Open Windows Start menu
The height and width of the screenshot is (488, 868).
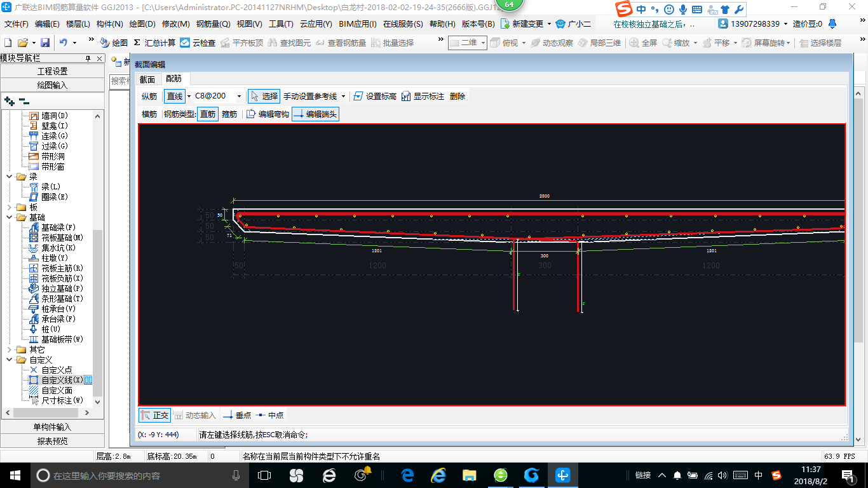(15, 475)
